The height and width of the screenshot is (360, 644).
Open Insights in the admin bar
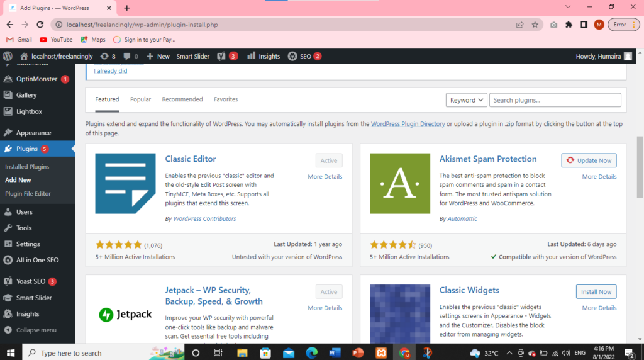click(x=264, y=56)
